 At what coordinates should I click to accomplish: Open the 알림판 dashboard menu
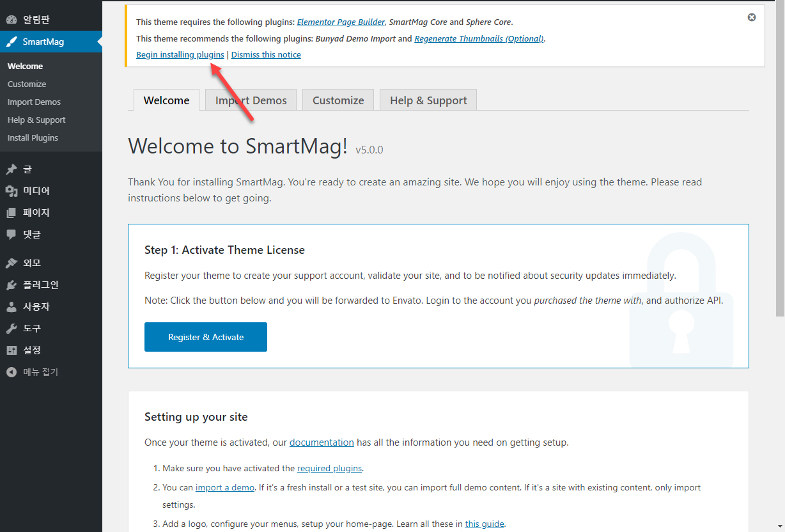(x=51, y=20)
